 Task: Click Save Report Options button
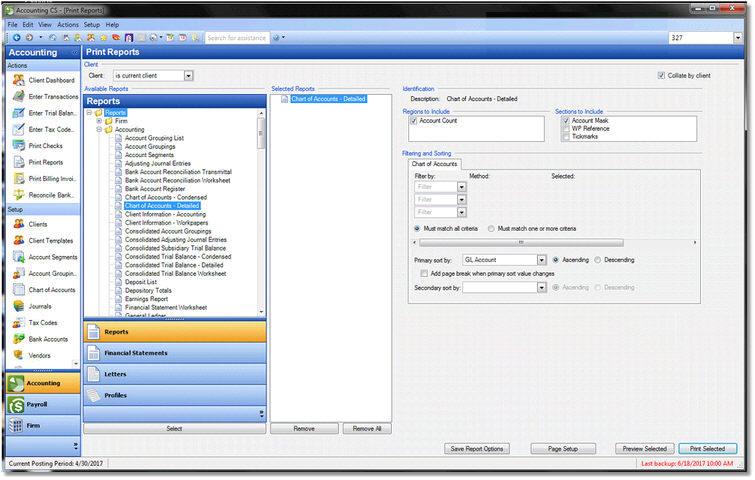pos(477,449)
